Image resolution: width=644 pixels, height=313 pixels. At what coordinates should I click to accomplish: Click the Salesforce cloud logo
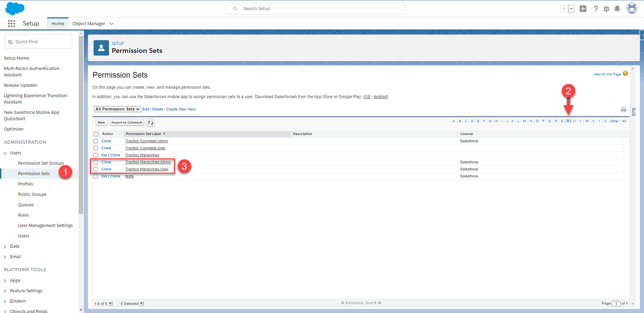click(x=15, y=9)
